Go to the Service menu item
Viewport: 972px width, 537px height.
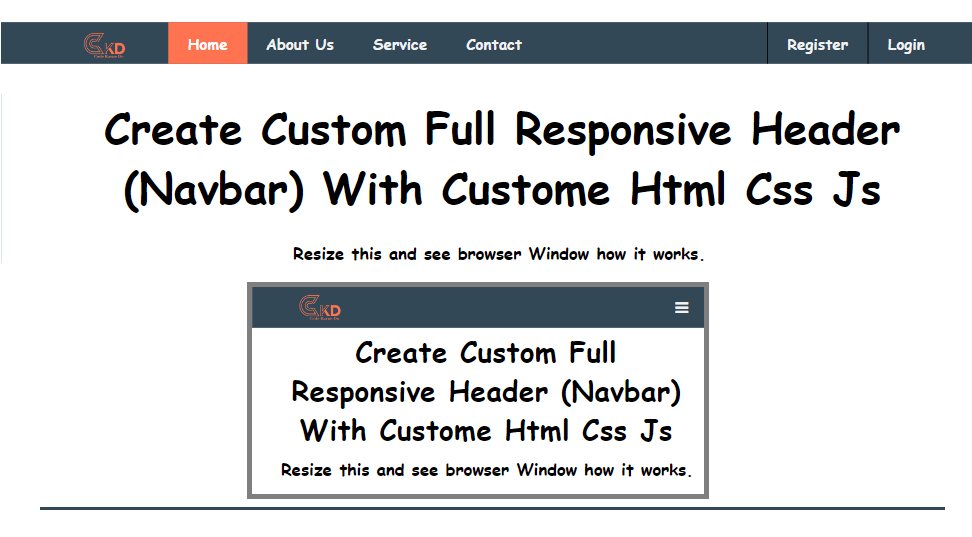click(400, 44)
